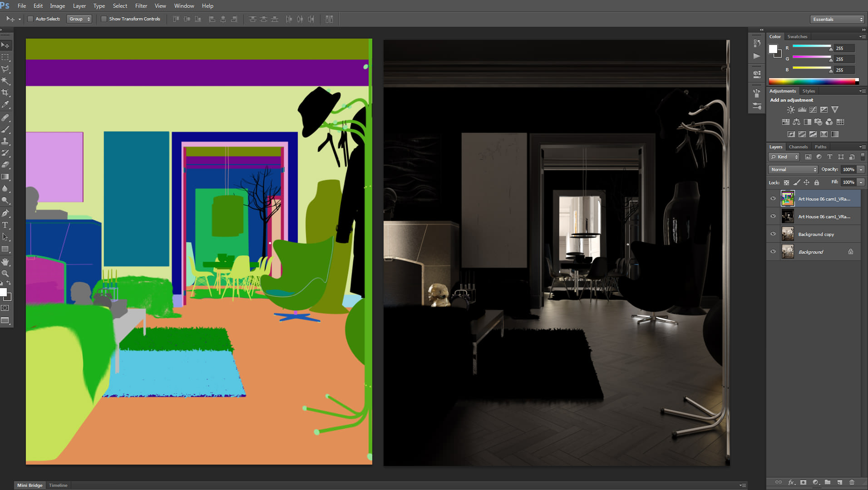Select the Zoom tool
868x490 pixels.
[x=5, y=274]
